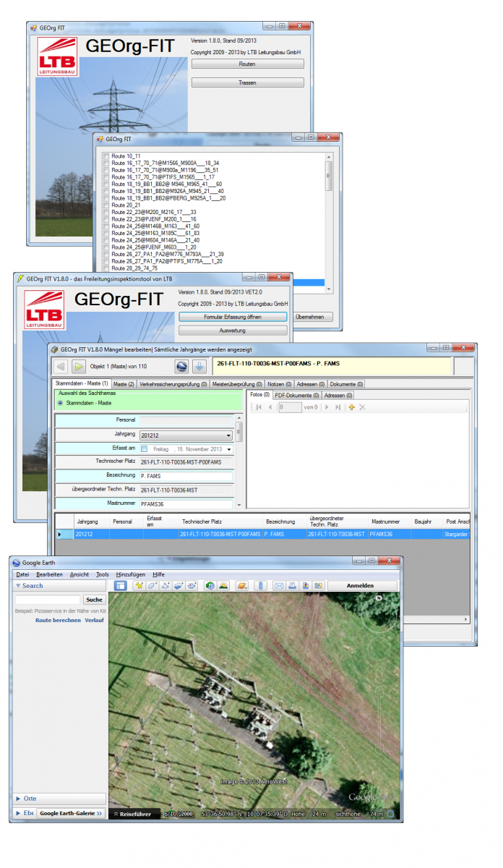Switch to Notizen (0) tab

click(x=278, y=384)
